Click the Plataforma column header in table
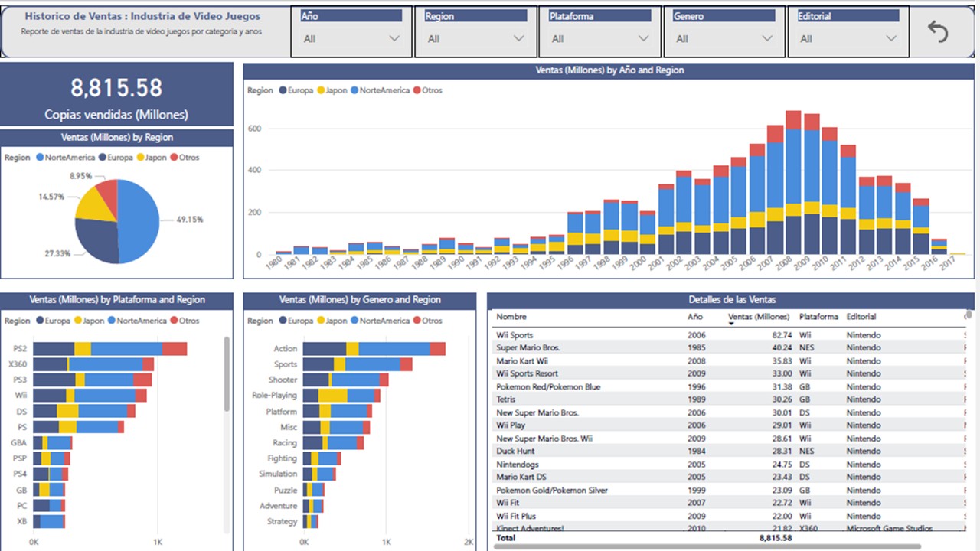This screenshot has width=980, height=551. coord(818,317)
